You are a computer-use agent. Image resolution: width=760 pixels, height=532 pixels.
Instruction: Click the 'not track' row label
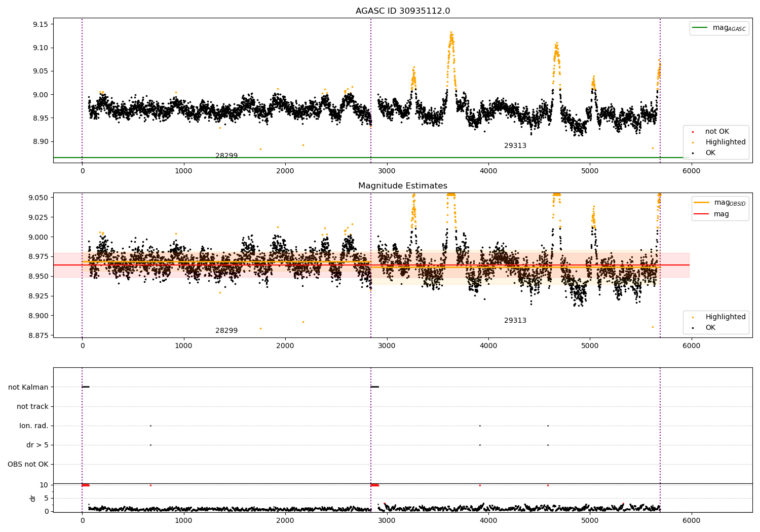tap(32, 406)
